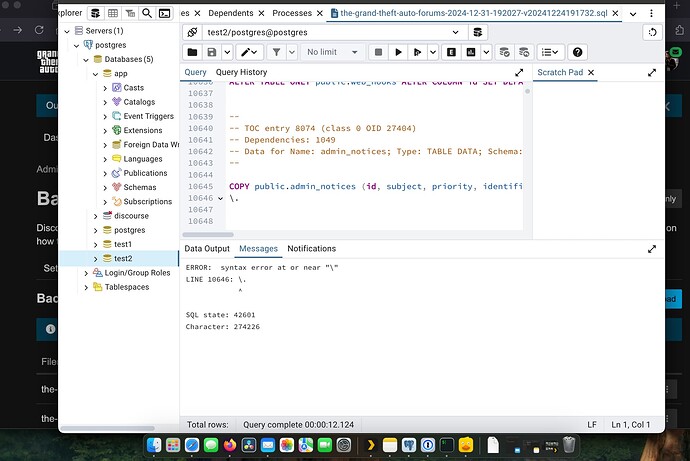Click the Filter rows funnel icon
Image resolution: width=690 pixels, height=461 pixels.
[x=276, y=52]
